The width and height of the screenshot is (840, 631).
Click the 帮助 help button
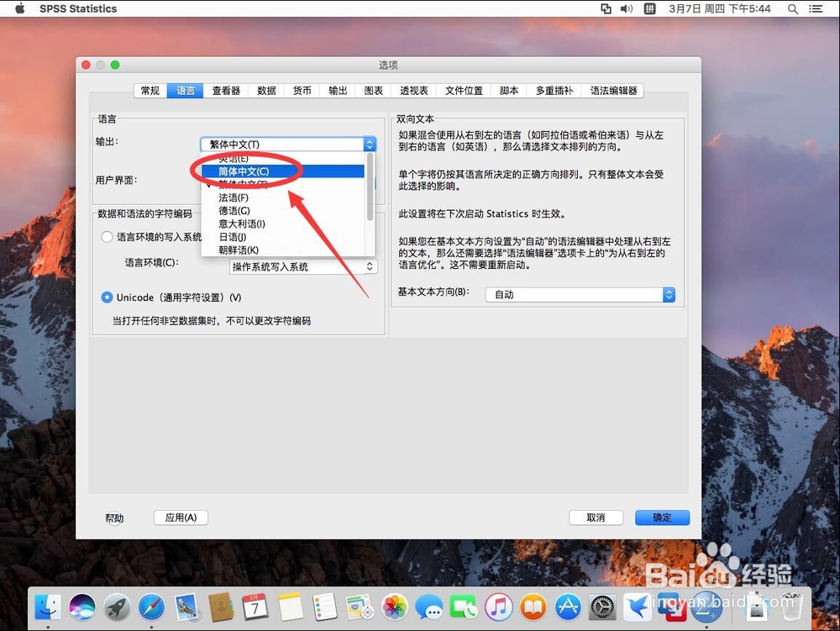(x=114, y=518)
